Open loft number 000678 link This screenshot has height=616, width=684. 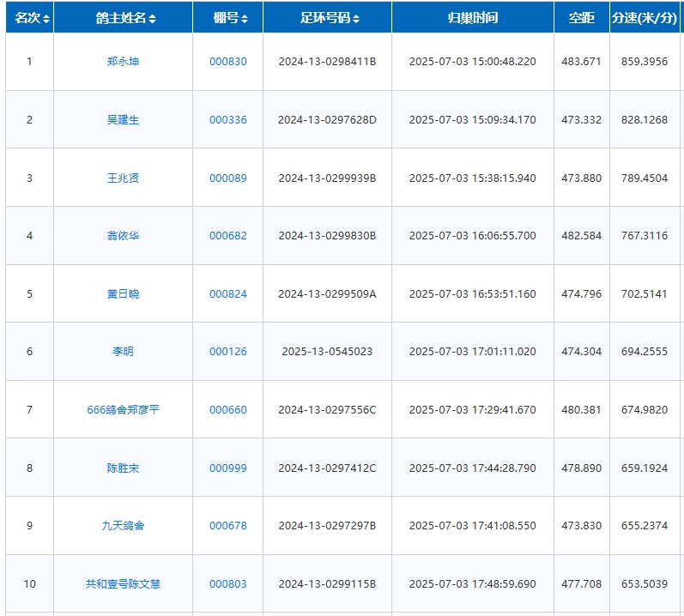click(227, 526)
